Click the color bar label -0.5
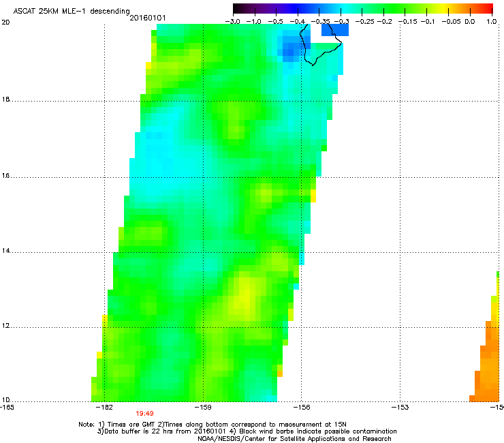This screenshot has height=443, width=504. (276, 22)
